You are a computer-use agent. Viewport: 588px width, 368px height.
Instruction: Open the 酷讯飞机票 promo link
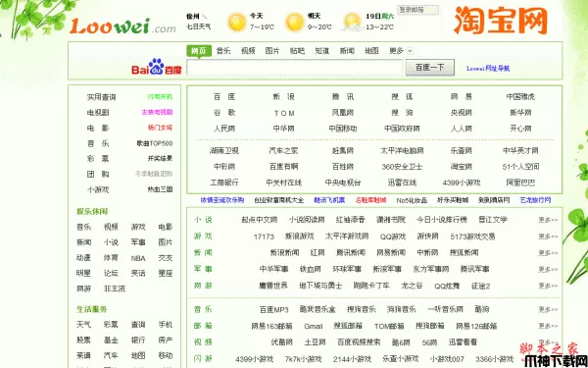329,200
